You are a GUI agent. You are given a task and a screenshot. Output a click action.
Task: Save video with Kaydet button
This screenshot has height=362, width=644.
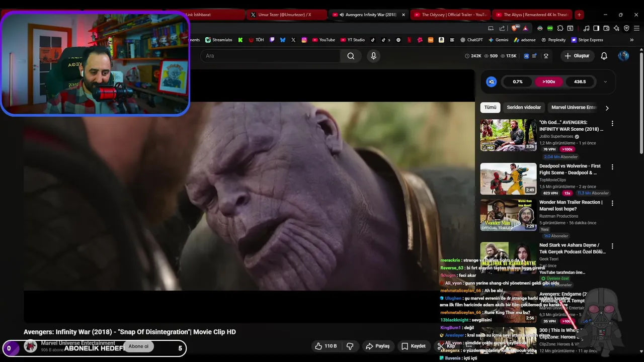click(x=414, y=346)
